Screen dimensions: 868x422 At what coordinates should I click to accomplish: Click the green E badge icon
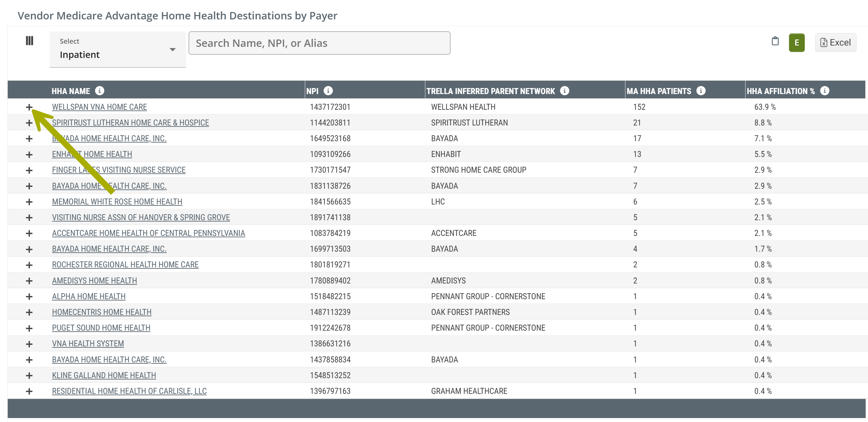pos(796,43)
